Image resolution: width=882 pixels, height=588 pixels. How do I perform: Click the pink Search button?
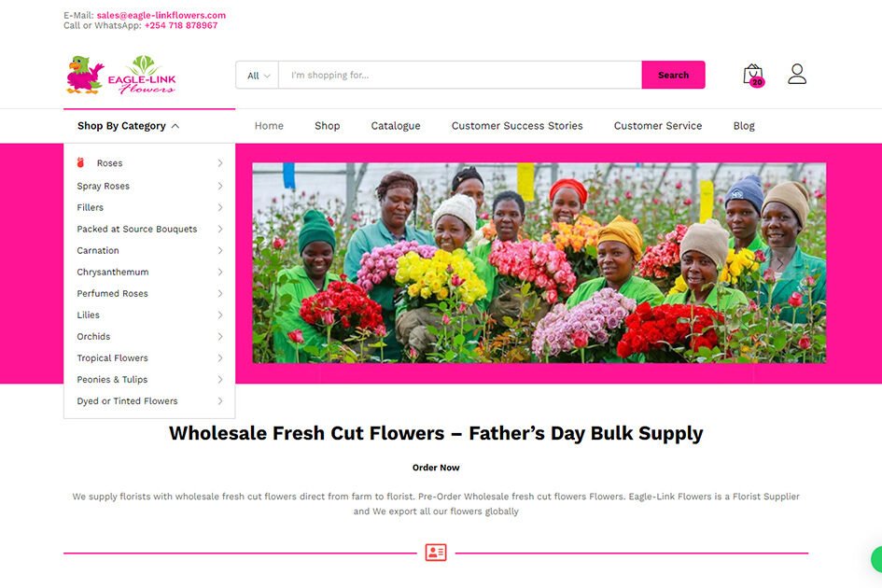[x=673, y=75]
